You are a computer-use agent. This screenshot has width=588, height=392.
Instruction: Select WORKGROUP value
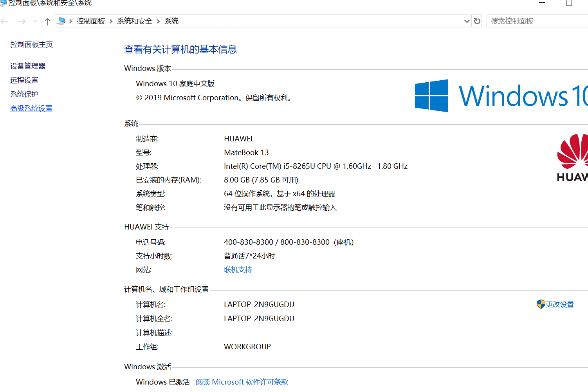tap(247, 347)
